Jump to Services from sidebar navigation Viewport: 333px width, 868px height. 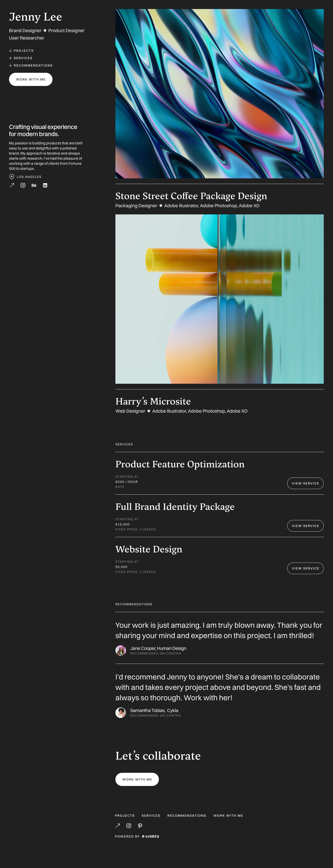pyautogui.click(x=23, y=58)
